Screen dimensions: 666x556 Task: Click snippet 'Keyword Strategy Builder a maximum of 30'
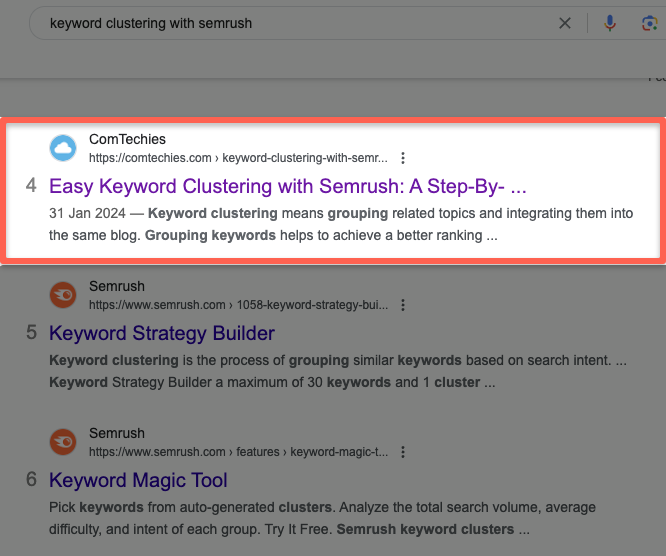pyautogui.click(x=186, y=382)
